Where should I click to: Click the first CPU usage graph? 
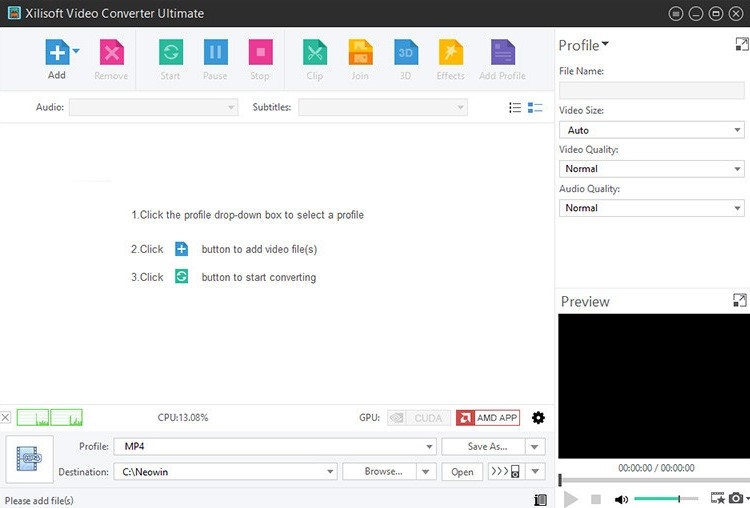click(x=33, y=417)
